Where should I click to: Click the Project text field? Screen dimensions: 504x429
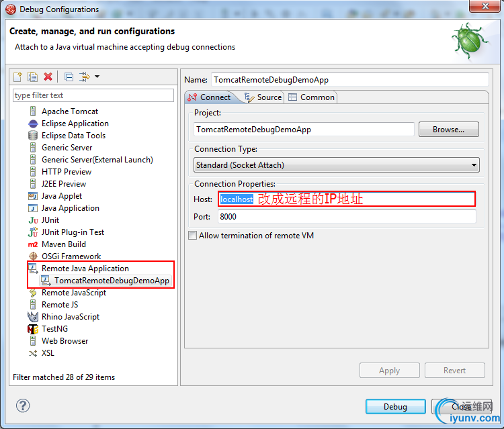304,130
